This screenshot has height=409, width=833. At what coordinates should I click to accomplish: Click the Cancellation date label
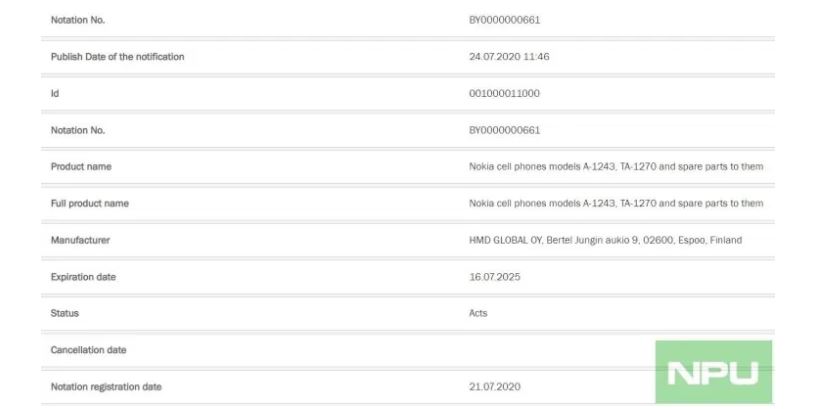(x=89, y=350)
